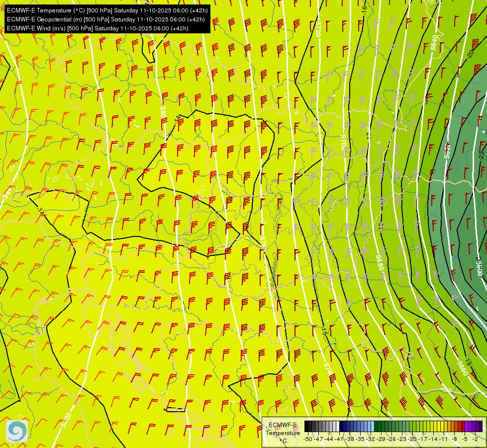Viewport: 487px width, 448px height.
Task: Click the 5760 geopotential contour label
Action: coord(263,243)
